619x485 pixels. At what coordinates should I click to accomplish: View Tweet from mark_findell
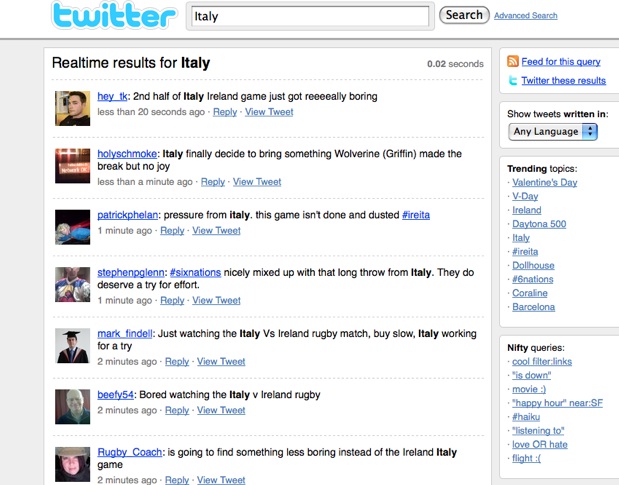221,361
